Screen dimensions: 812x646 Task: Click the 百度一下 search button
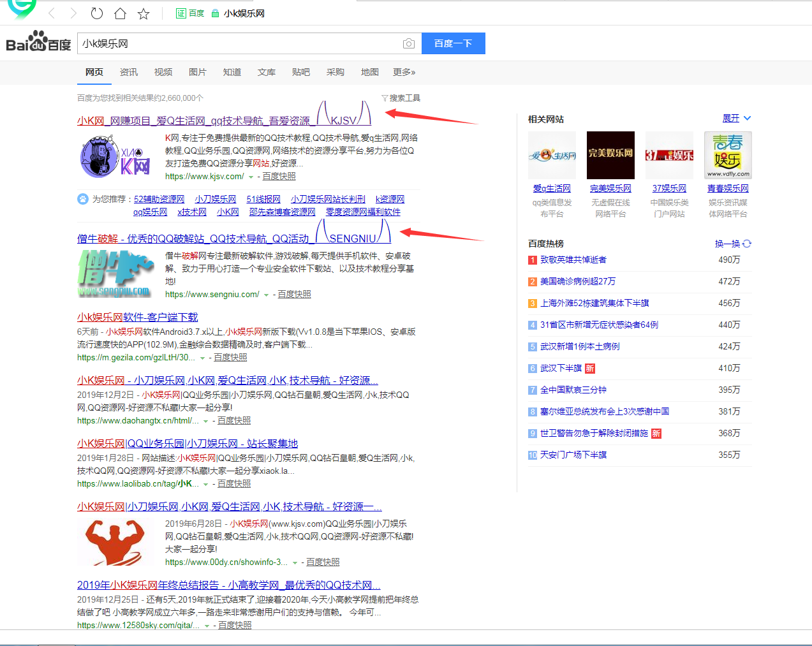pyautogui.click(x=454, y=43)
